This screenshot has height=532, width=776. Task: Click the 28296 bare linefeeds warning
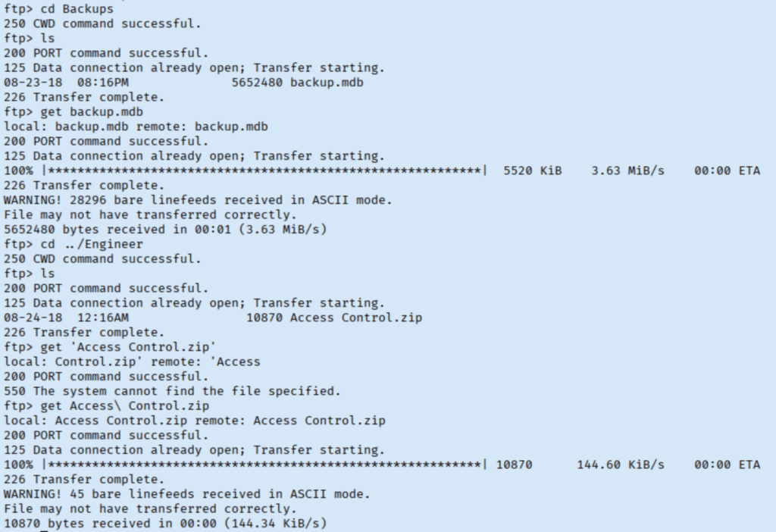(197, 200)
